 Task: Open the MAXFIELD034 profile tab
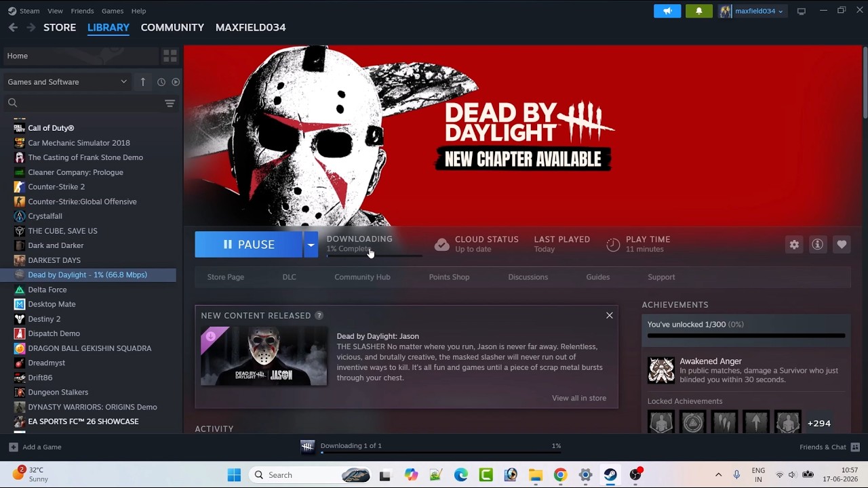coord(250,27)
